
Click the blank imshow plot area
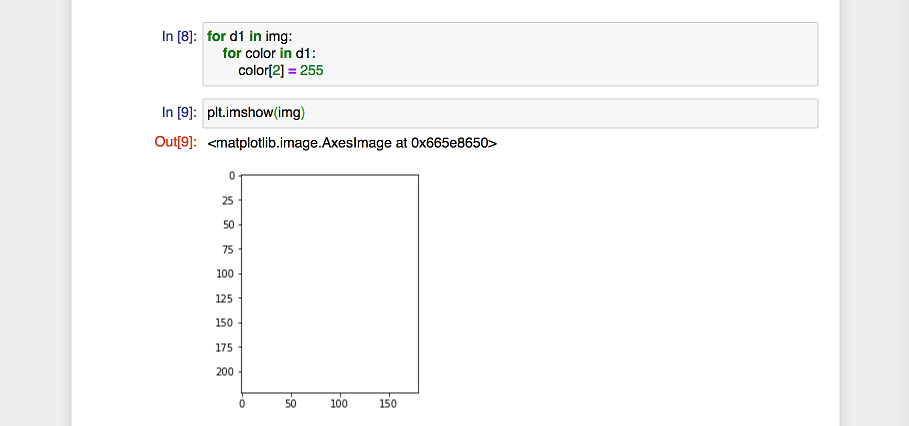point(330,283)
